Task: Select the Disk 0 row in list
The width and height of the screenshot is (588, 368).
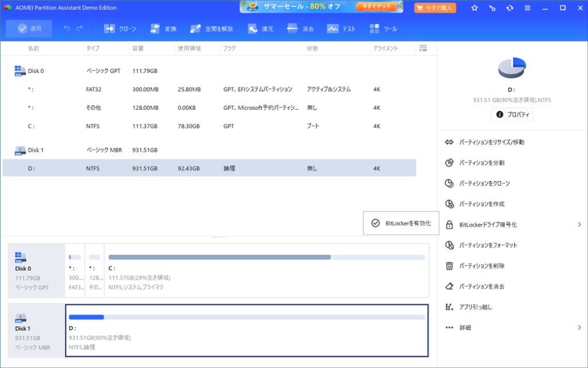Action: [209, 71]
